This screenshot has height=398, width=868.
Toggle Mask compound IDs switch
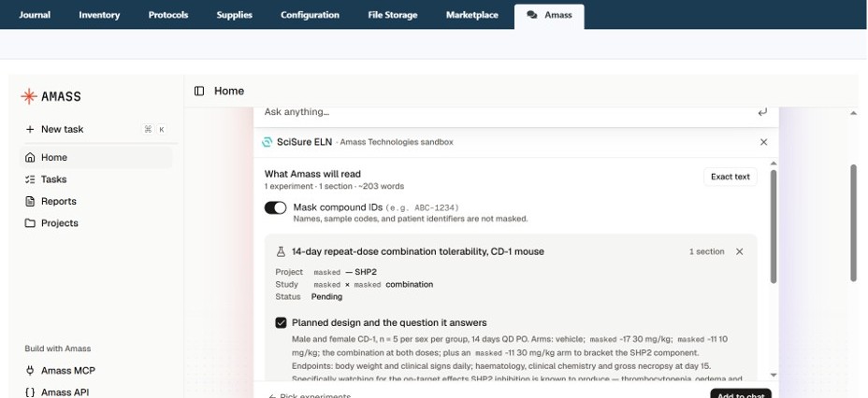(275, 207)
